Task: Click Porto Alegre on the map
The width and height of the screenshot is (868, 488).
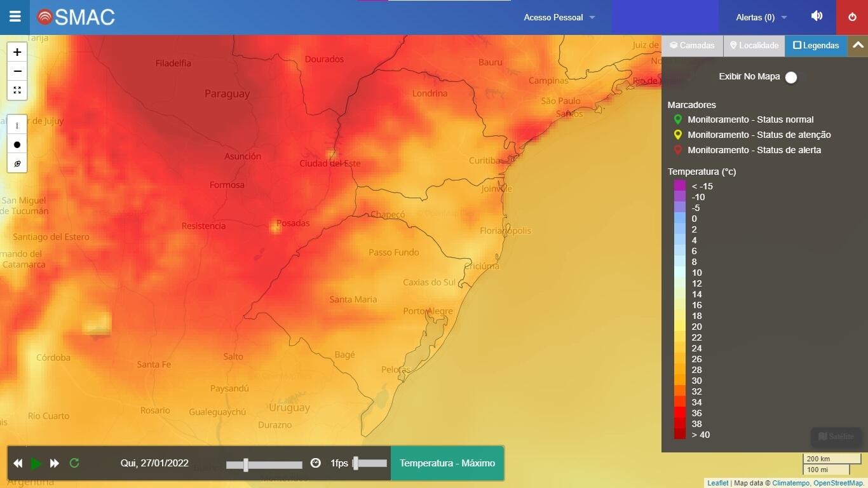Action: point(428,311)
